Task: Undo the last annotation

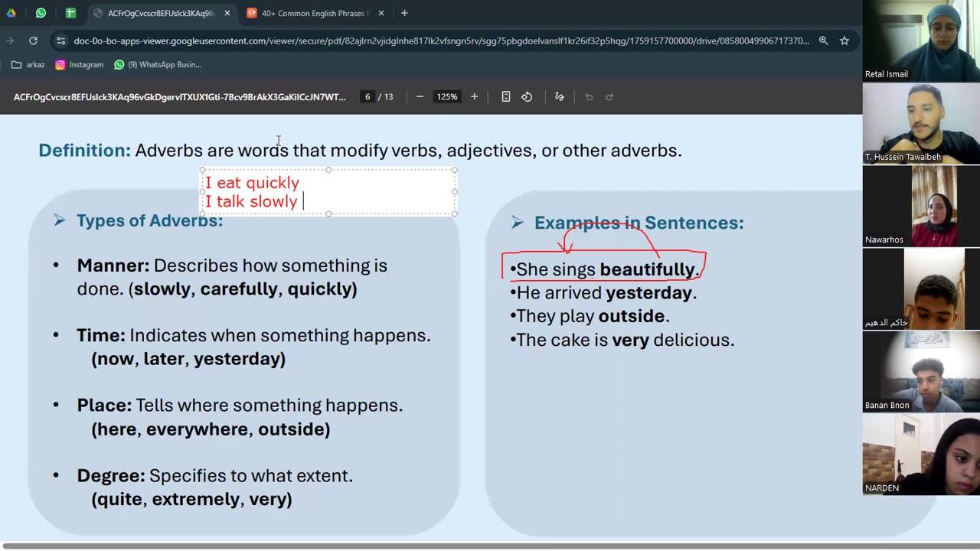Action: 589,97
